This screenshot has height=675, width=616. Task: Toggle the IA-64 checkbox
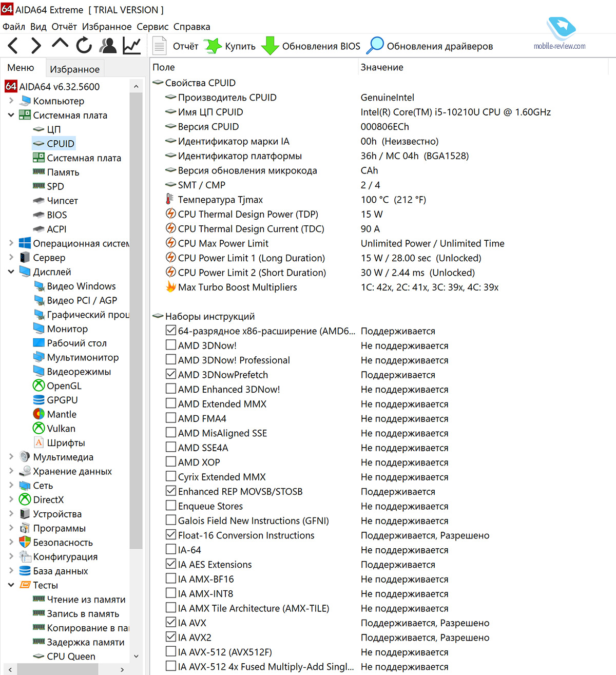pyautogui.click(x=171, y=549)
